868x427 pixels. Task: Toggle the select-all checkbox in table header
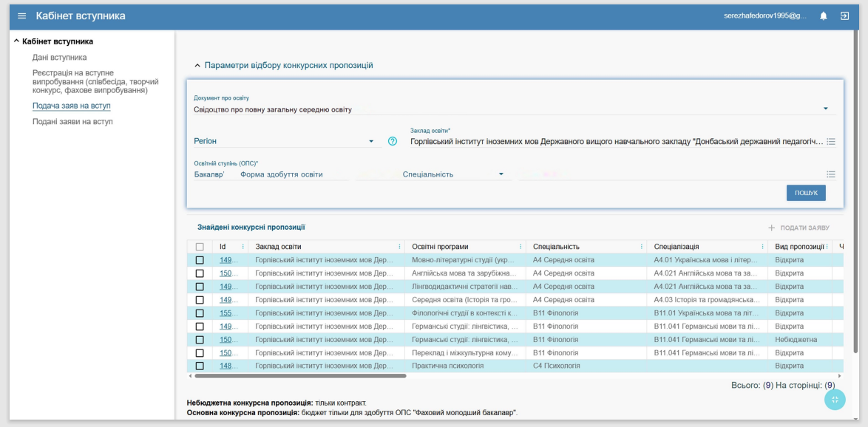(x=200, y=247)
